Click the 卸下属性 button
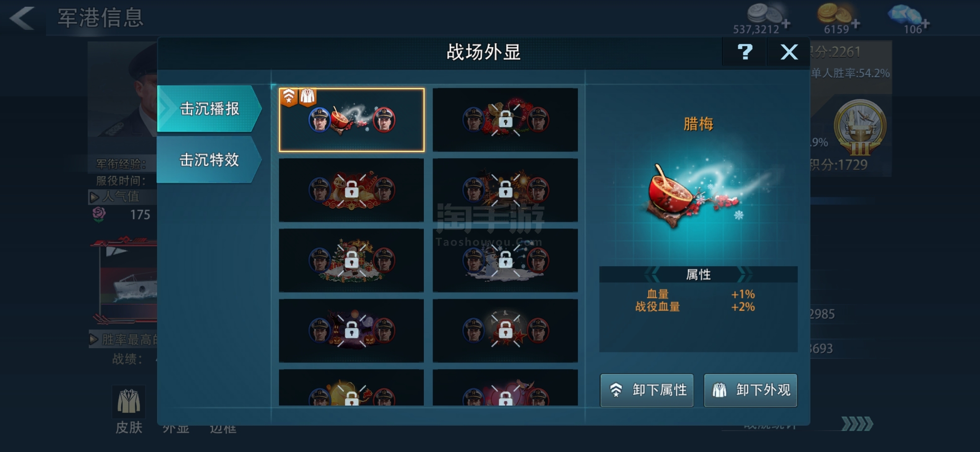The image size is (980, 452). (x=647, y=390)
